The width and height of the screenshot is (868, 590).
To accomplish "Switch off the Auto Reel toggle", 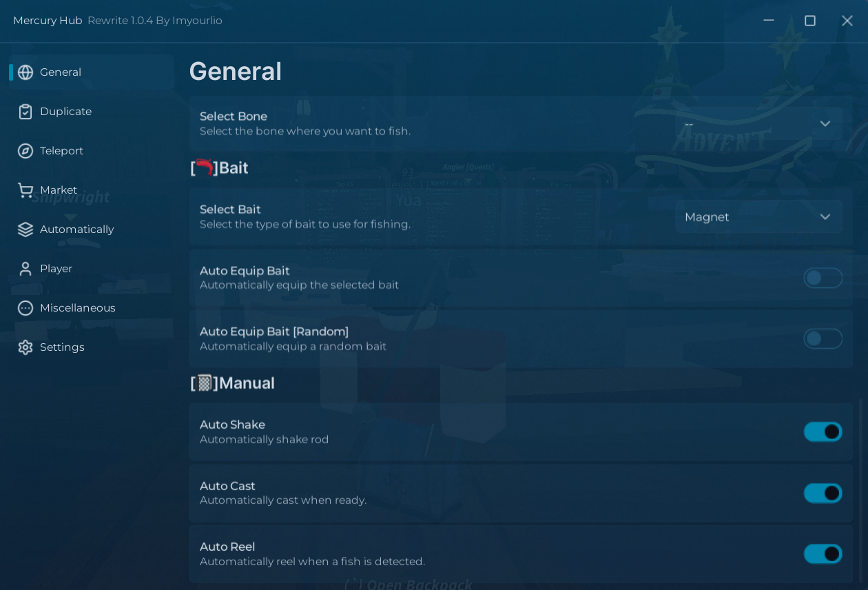I will tap(823, 553).
